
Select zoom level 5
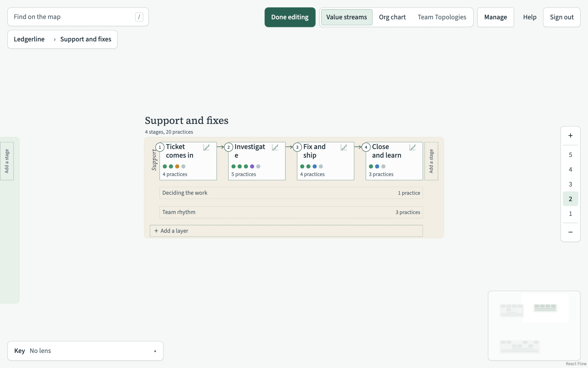(x=570, y=155)
